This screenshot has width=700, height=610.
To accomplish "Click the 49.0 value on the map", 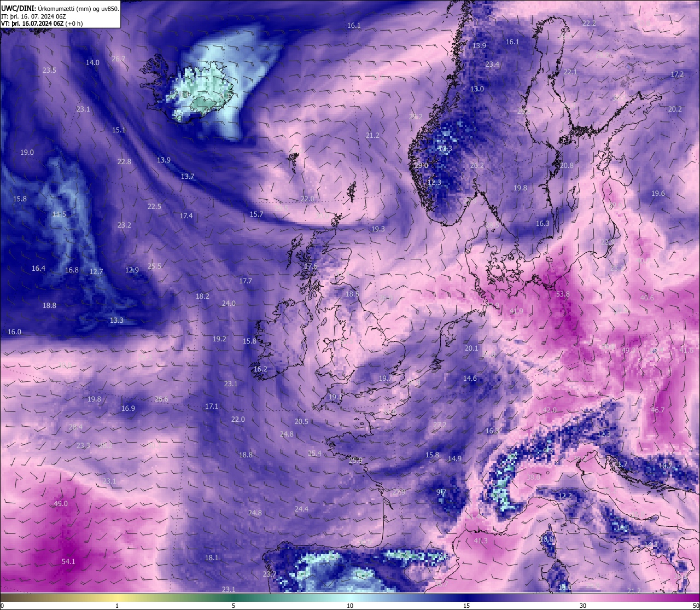I will (x=61, y=503).
